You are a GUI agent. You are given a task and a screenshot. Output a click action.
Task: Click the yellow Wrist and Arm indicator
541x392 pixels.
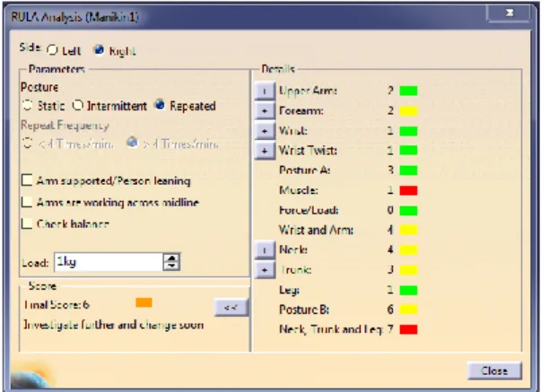click(408, 231)
